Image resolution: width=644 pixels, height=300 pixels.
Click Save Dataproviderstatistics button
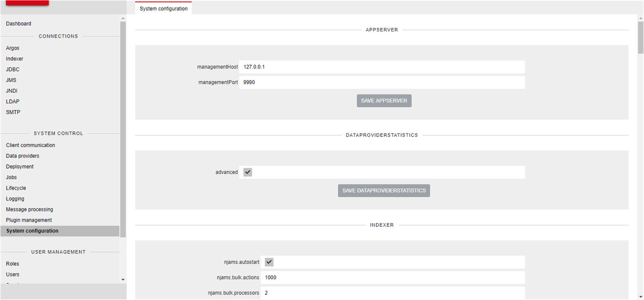click(x=384, y=190)
